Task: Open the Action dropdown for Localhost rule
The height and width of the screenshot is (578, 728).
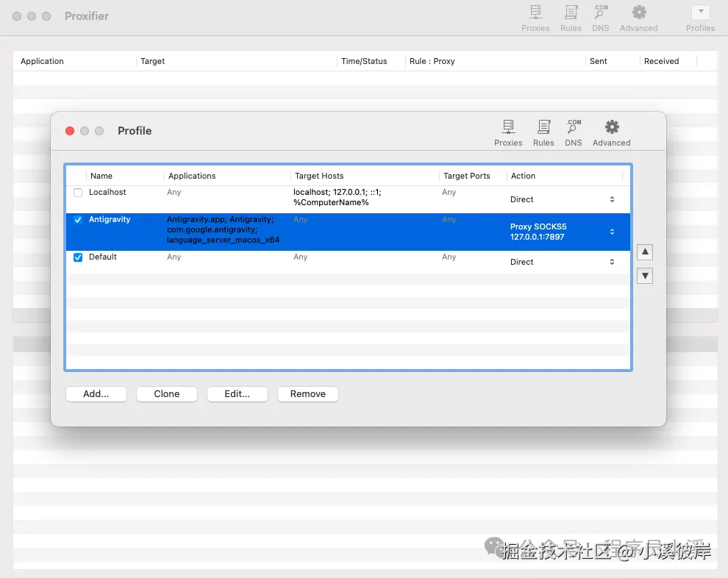Action: click(612, 199)
